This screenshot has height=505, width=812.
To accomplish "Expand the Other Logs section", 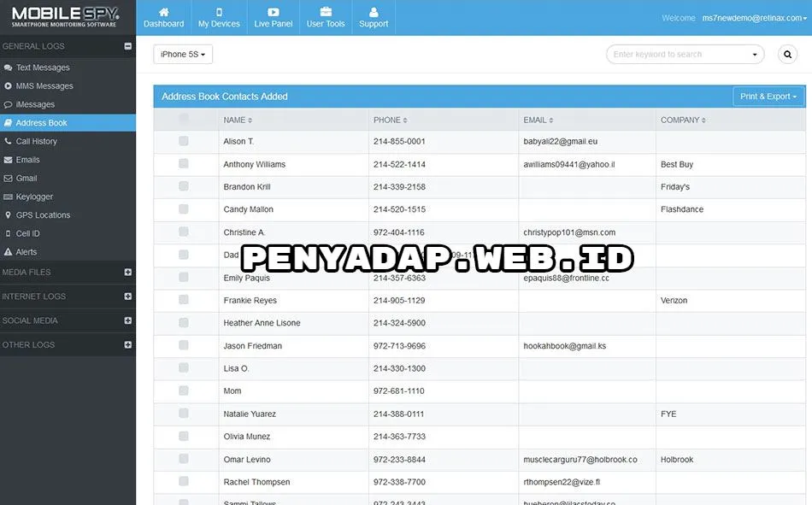I will click(x=127, y=344).
